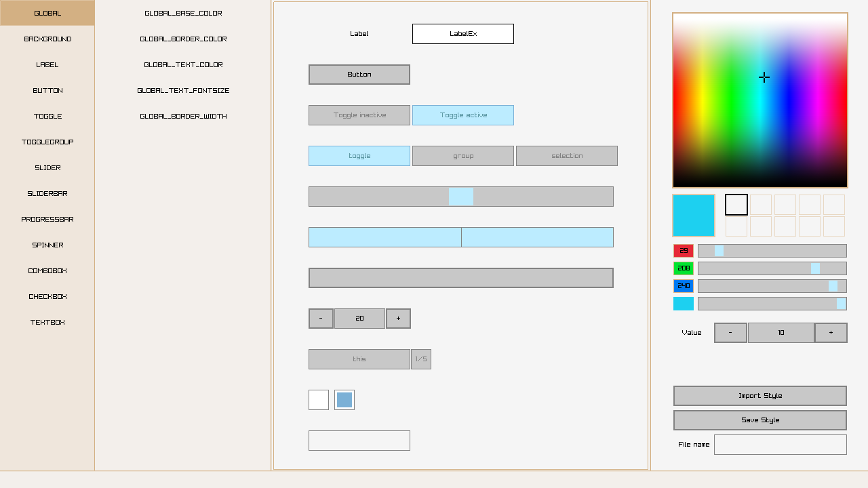This screenshot has height=488, width=868.
Task: Choose GLOBAL_TEXT_FONTSIZE property
Action: coord(183,91)
